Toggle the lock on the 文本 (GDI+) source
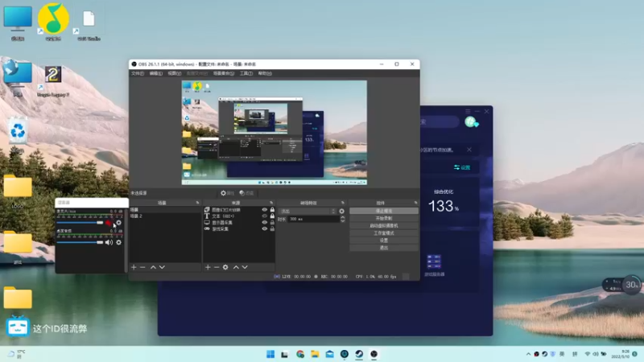Viewport: 644px width, 362px height. (x=272, y=216)
